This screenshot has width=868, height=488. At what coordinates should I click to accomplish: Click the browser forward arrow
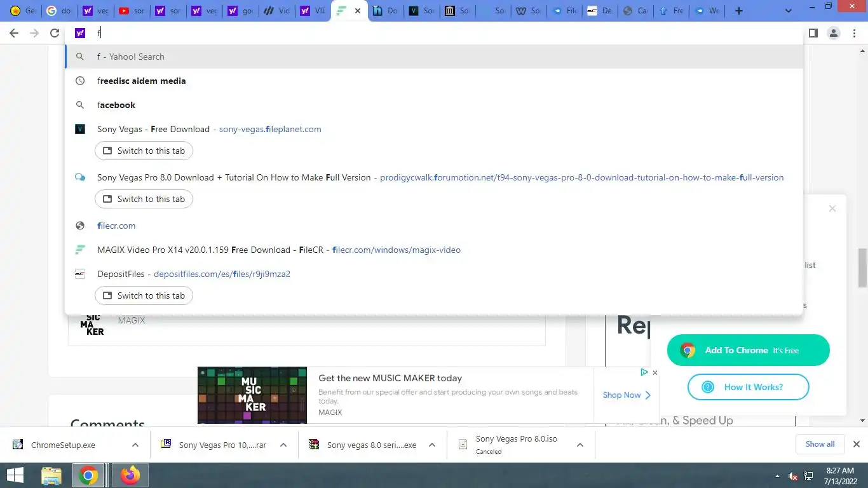[34, 33]
